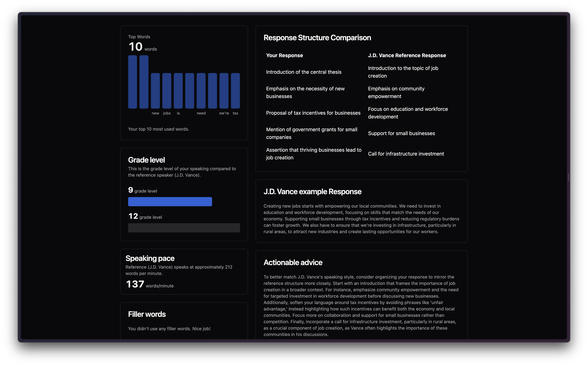This screenshot has width=588, height=366.
Task: Click 'Assertion that thriving businesses lead to job creation'
Action: [314, 153]
